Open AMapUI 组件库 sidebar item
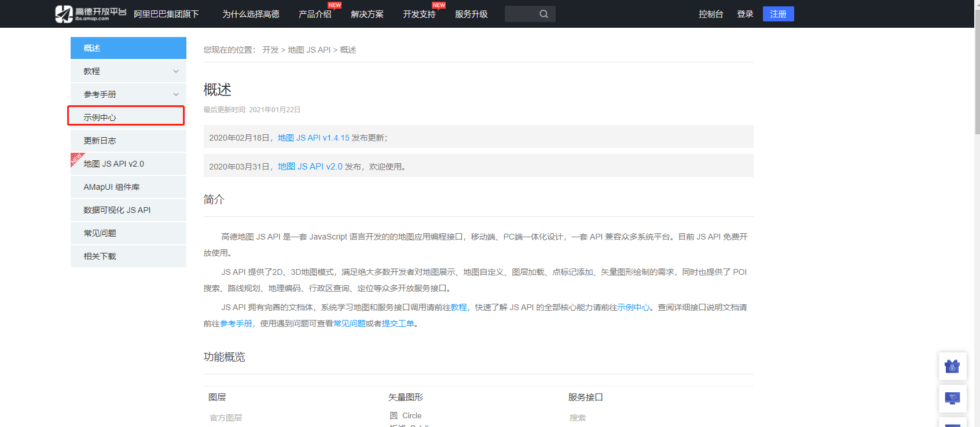Viewport: 980px width, 427px height. (x=129, y=187)
